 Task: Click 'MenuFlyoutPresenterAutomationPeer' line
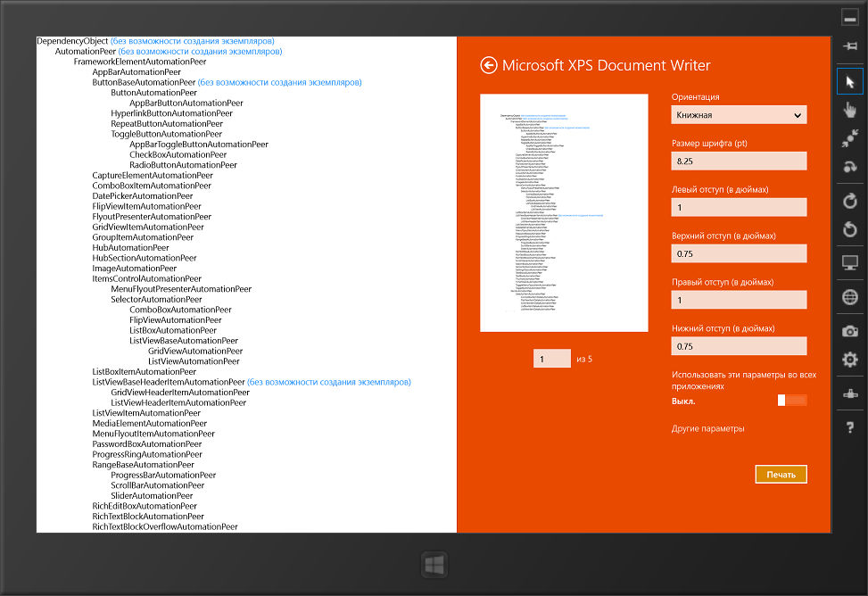tap(181, 289)
